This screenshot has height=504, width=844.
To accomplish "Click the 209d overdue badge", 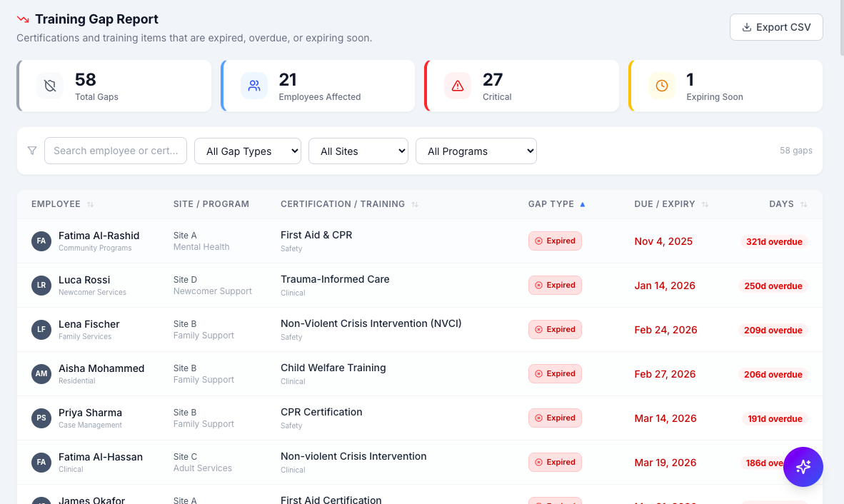I will click(x=773, y=331).
